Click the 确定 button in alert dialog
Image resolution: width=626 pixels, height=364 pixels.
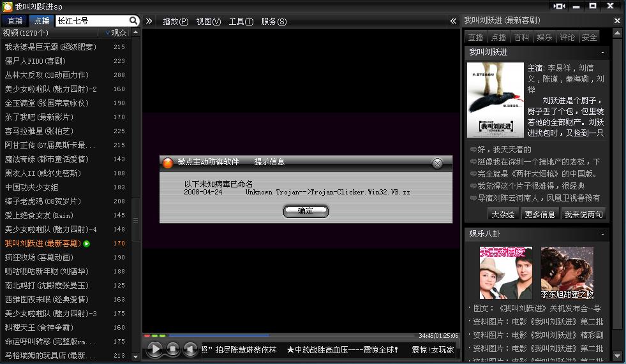tap(306, 211)
